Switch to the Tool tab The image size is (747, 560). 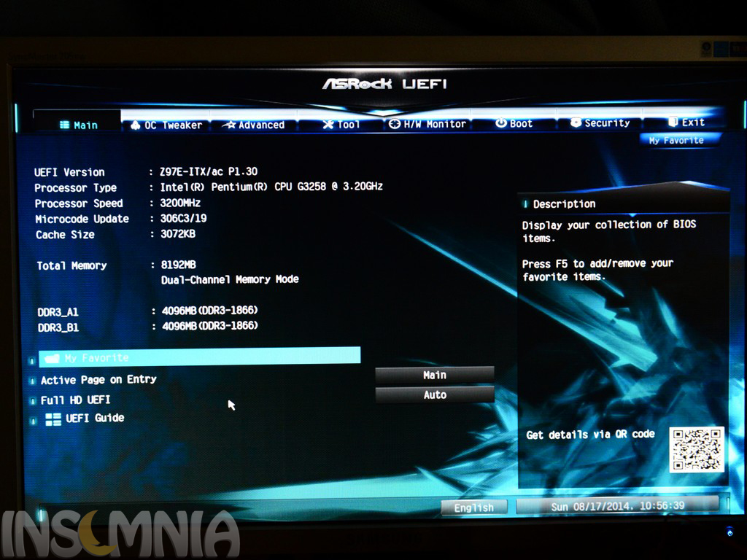[x=341, y=124]
